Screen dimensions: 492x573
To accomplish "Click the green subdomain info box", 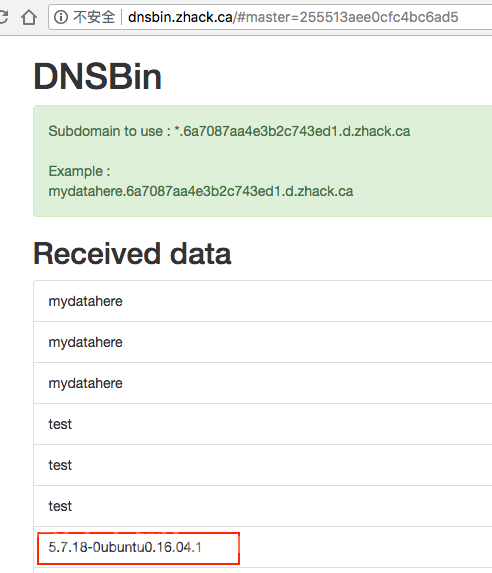I will tap(262, 161).
